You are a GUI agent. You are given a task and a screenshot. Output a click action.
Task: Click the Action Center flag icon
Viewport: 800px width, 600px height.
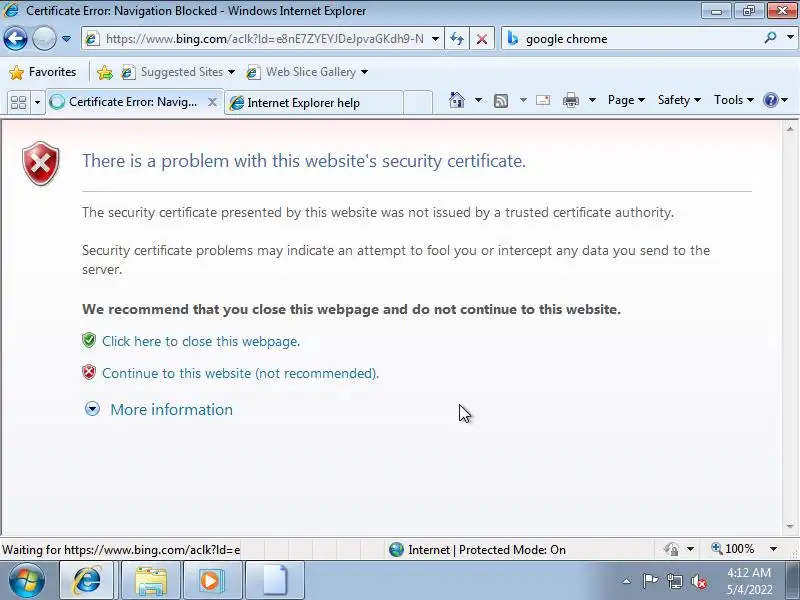650,581
